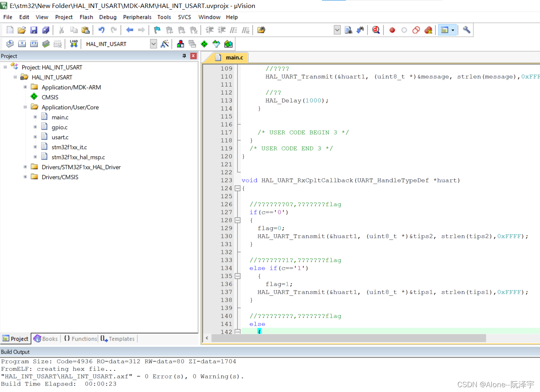Build target files with Build icon

coord(22,44)
